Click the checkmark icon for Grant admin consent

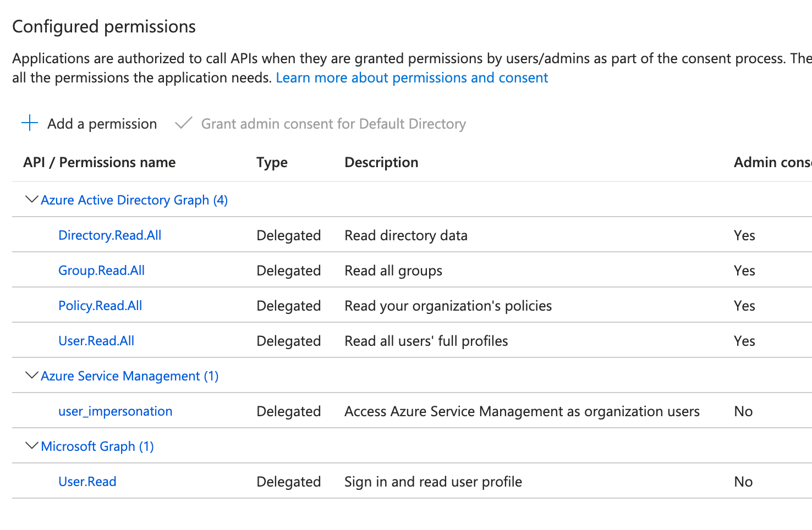pyautogui.click(x=183, y=123)
